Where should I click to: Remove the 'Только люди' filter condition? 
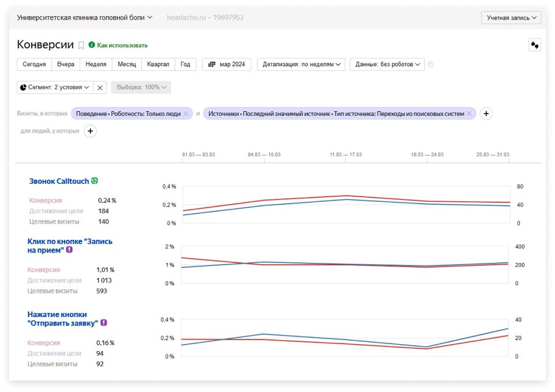[186, 114]
